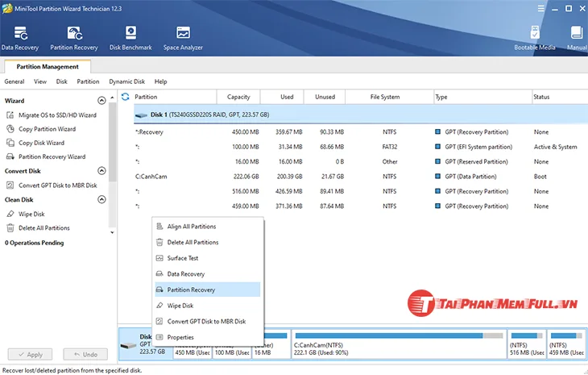The image size is (588, 375).
Task: Select the 16.00 MB Reserved Partition row
Action: click(x=360, y=162)
